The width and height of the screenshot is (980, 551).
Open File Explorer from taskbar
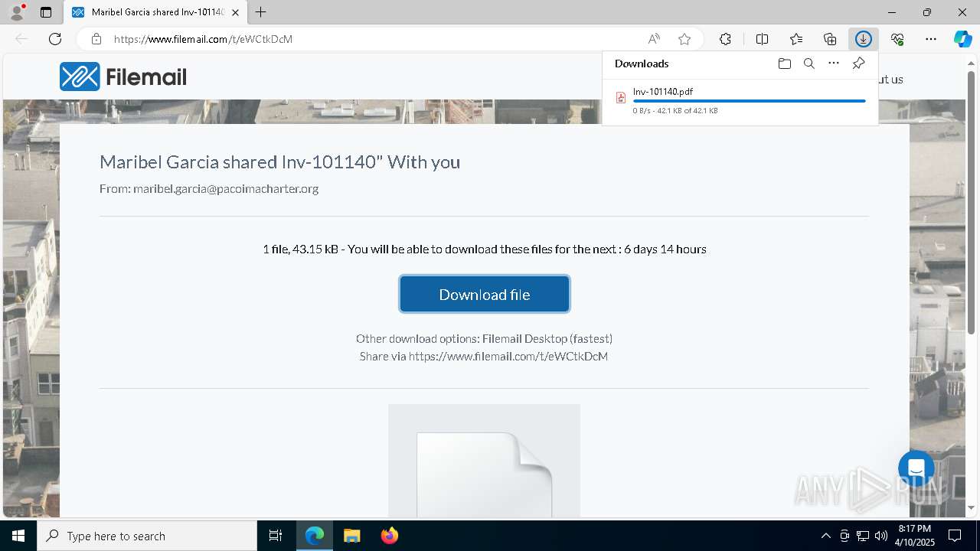click(351, 536)
